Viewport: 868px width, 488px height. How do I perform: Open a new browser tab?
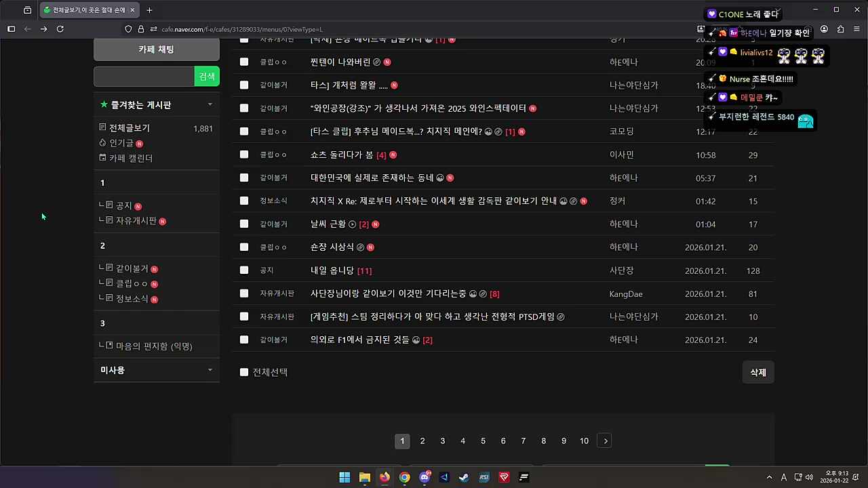click(x=149, y=10)
